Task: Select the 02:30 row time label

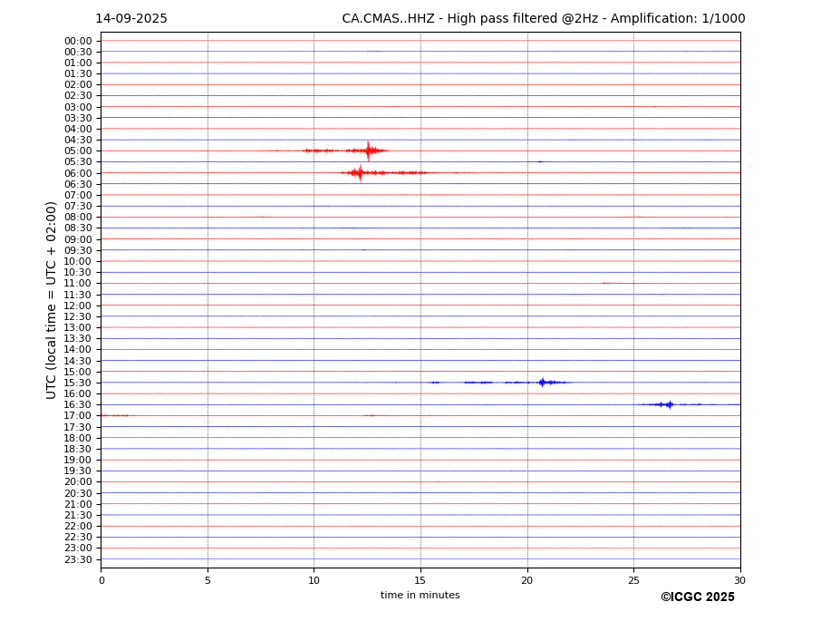Action: [78, 95]
